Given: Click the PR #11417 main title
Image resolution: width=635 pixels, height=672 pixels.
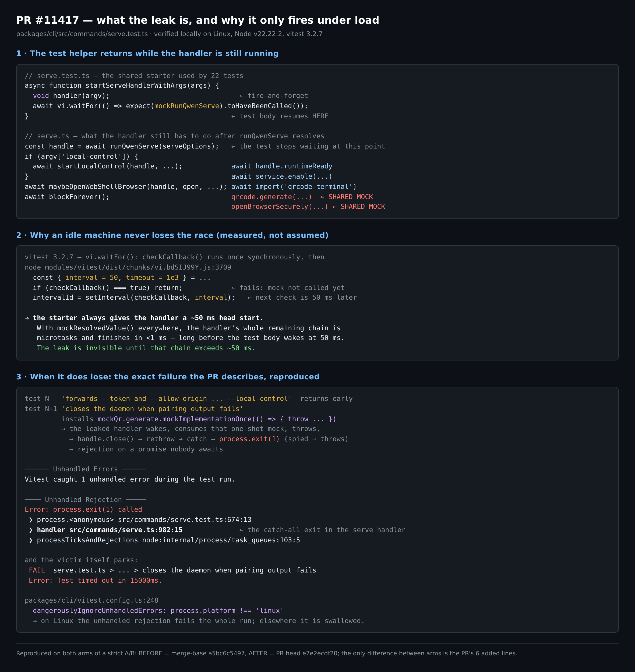Looking at the screenshot, I should (x=198, y=20).
